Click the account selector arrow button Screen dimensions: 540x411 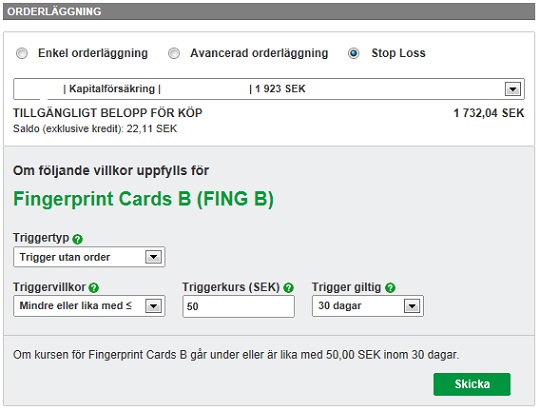pos(512,89)
